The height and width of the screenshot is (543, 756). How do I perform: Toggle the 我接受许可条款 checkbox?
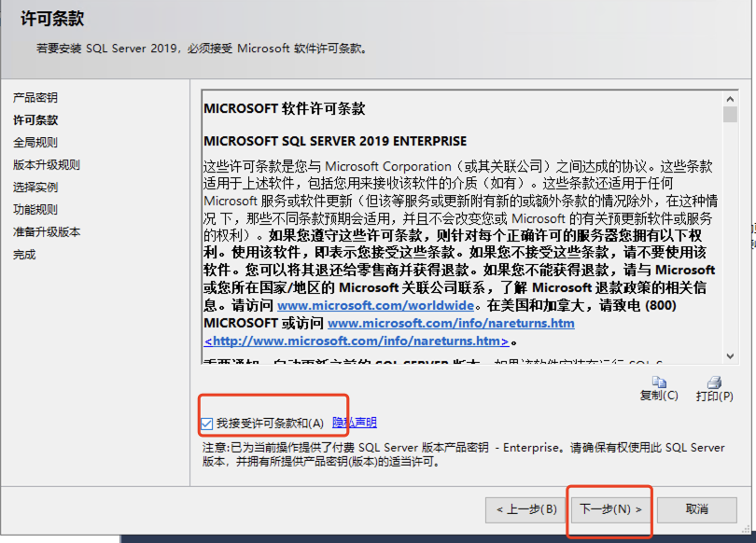(x=206, y=424)
